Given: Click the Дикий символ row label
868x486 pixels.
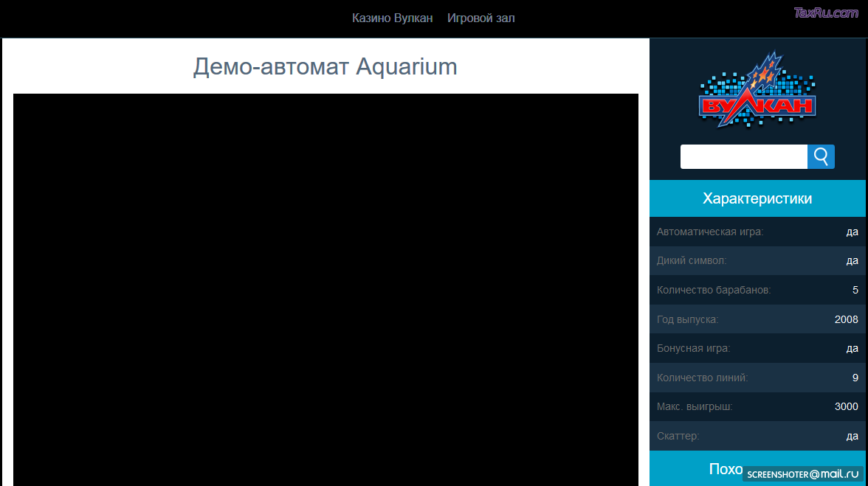Looking at the screenshot, I should 692,260.
